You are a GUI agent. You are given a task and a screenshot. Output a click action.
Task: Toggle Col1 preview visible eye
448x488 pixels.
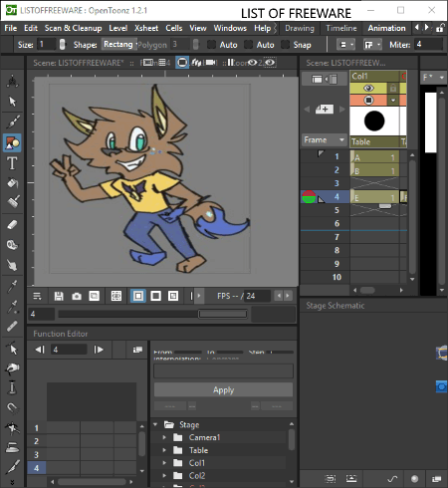tap(368, 88)
